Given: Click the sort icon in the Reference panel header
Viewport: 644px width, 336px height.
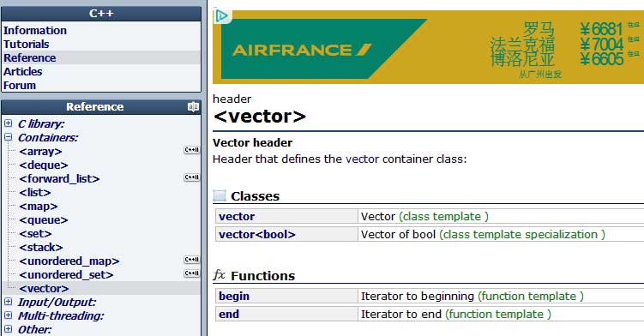Looking at the screenshot, I should coord(193,107).
